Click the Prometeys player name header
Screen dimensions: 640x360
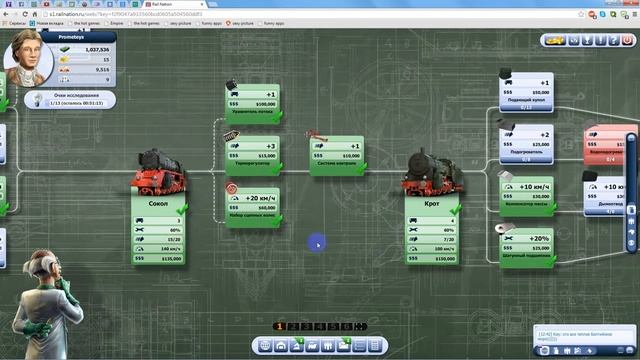tap(71, 37)
